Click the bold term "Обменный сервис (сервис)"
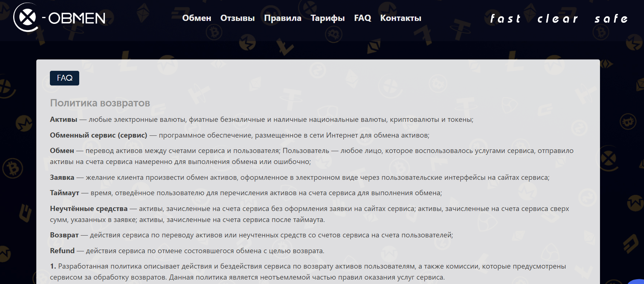Image resolution: width=644 pixels, height=284 pixels. (99, 135)
